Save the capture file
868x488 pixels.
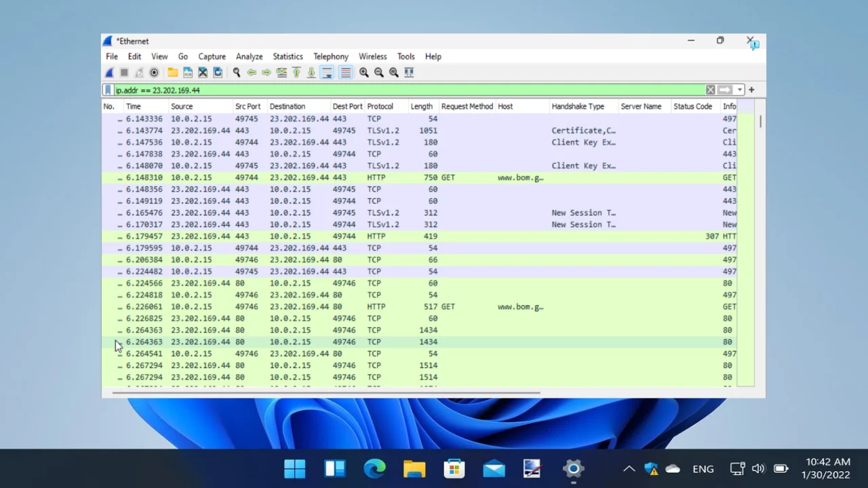point(188,73)
